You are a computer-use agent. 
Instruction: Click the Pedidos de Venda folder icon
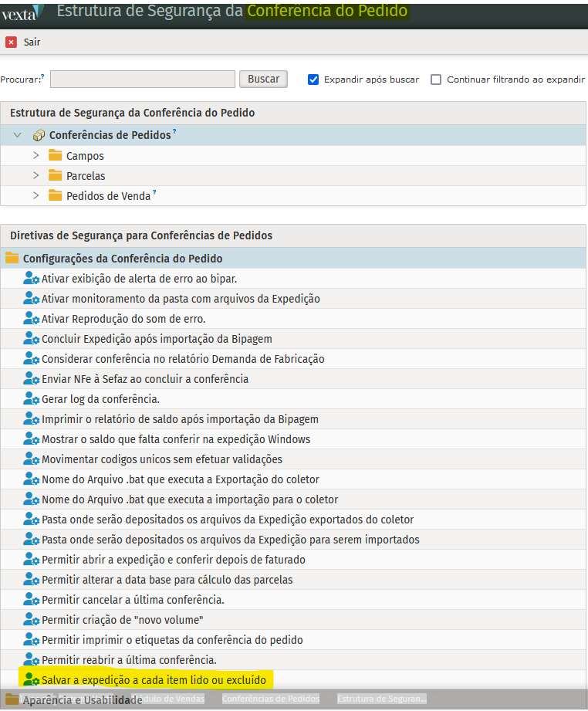tap(55, 196)
